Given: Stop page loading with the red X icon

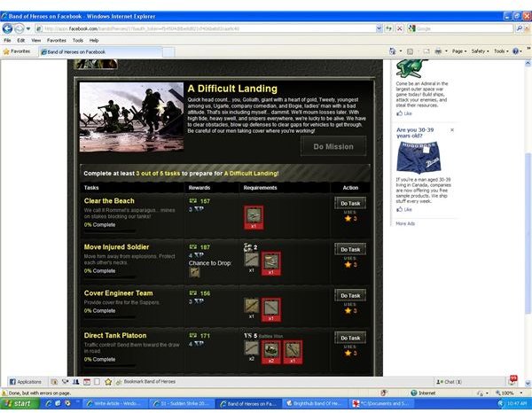Looking at the screenshot, I should pyautogui.click(x=400, y=29).
